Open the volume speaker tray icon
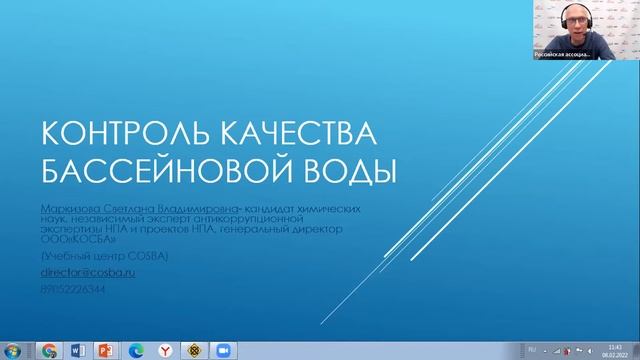 coord(590,351)
